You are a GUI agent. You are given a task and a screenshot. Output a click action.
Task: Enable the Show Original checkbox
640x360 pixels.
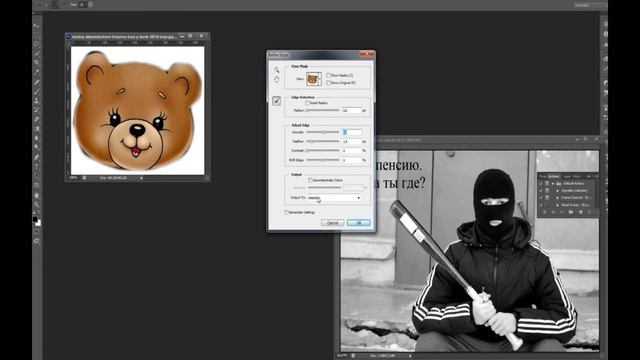coord(328,83)
